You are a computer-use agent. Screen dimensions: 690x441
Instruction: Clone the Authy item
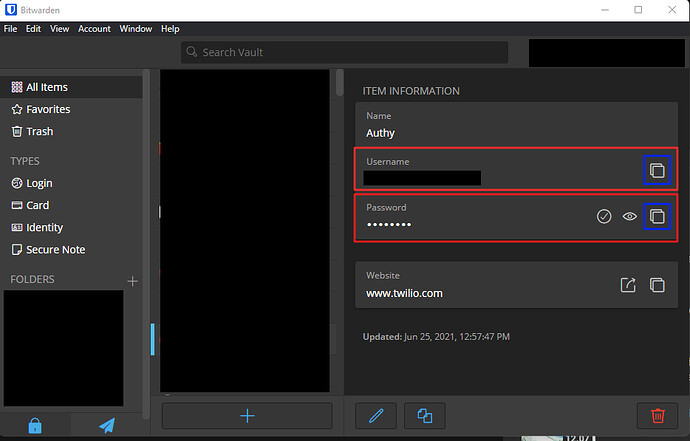(425, 415)
